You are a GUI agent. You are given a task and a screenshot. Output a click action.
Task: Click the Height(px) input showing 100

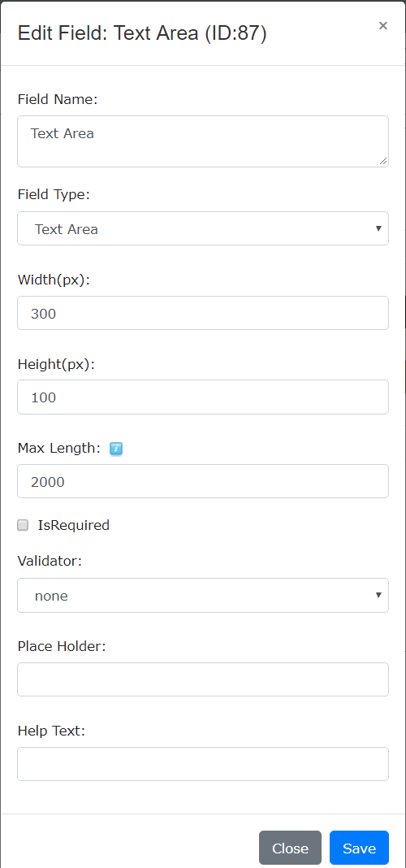click(x=203, y=397)
